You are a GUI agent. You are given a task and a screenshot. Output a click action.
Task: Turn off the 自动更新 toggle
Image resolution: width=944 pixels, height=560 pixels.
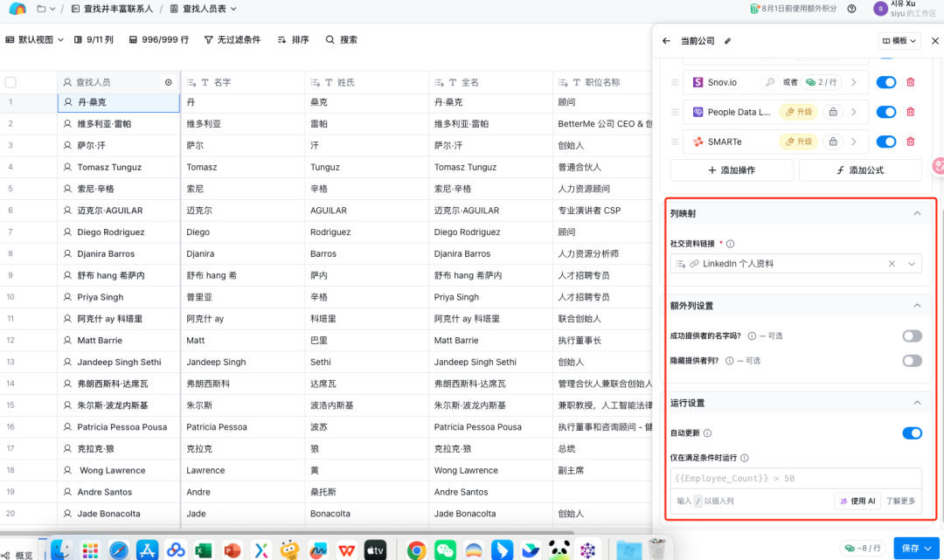tap(912, 432)
